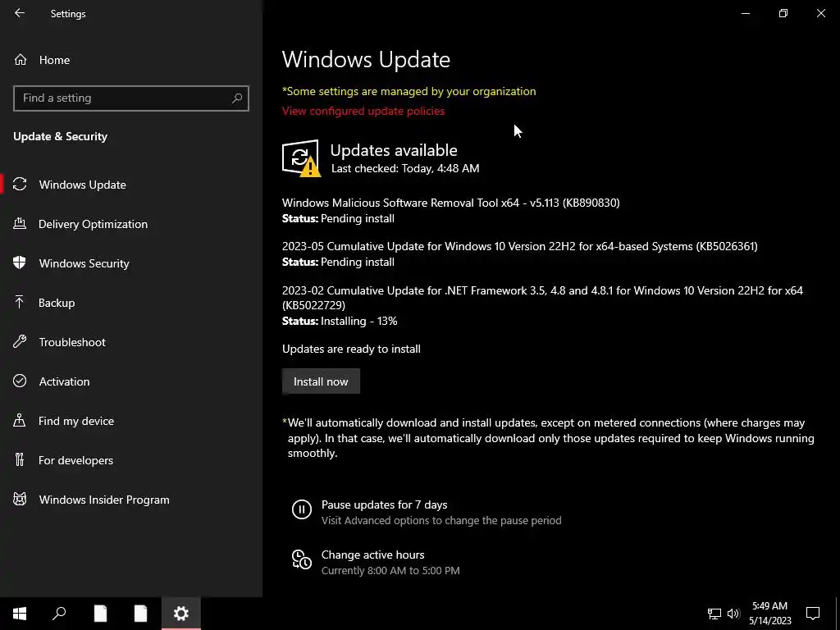
Task: Click the second document icon on taskbar
Action: pos(140,614)
